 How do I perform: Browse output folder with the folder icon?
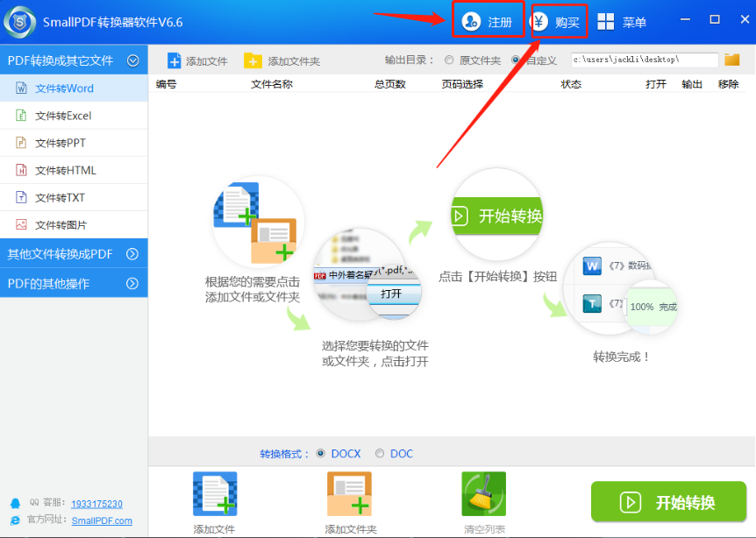click(732, 60)
